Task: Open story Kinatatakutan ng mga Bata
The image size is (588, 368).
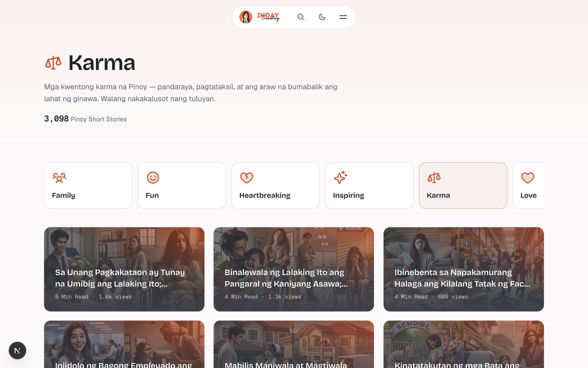Action: pyautogui.click(x=464, y=344)
